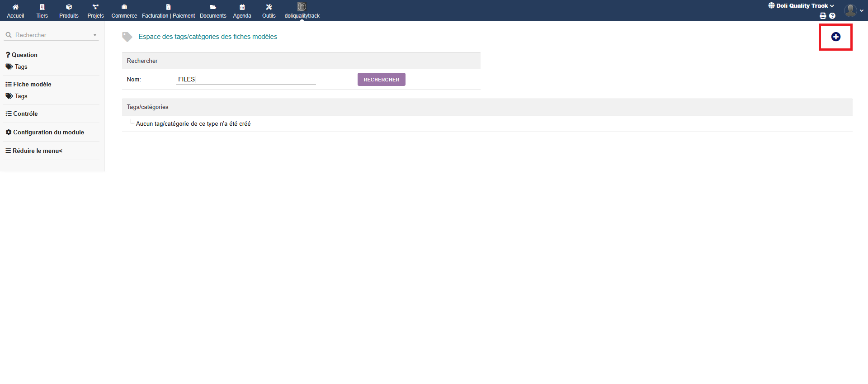868x384 pixels.
Task: Open the Outils tools icon
Action: tap(269, 7)
